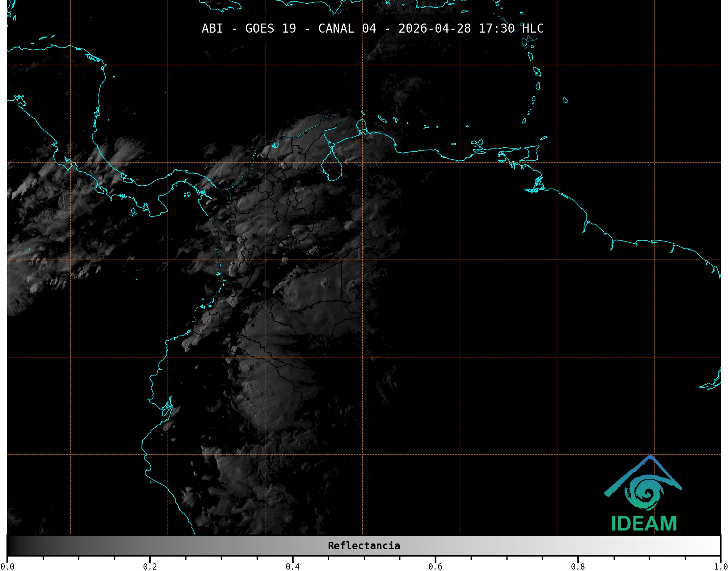Click the CANAL 04 text in the title
Screen dimensions: 728x571
coord(347,28)
